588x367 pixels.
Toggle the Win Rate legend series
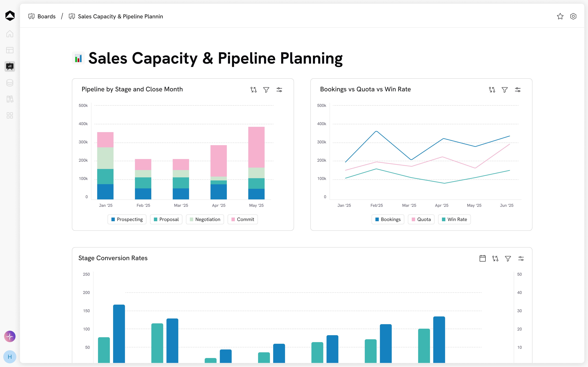click(x=454, y=219)
